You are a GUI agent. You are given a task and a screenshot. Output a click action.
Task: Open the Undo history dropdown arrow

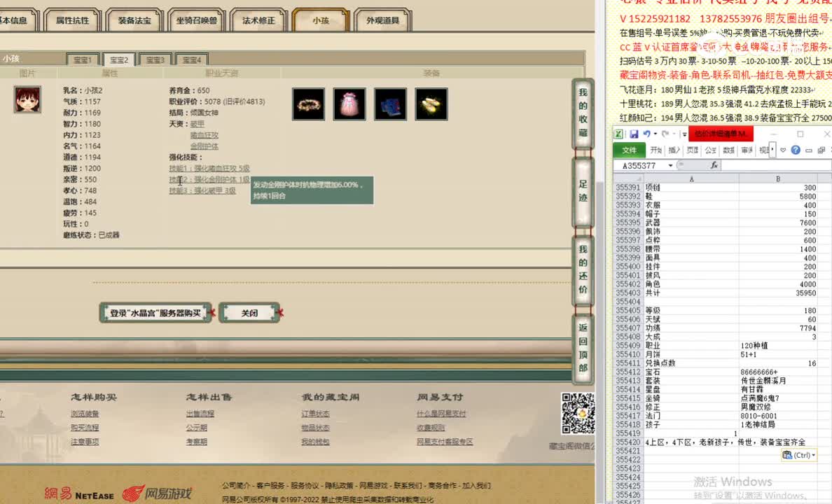(656, 134)
